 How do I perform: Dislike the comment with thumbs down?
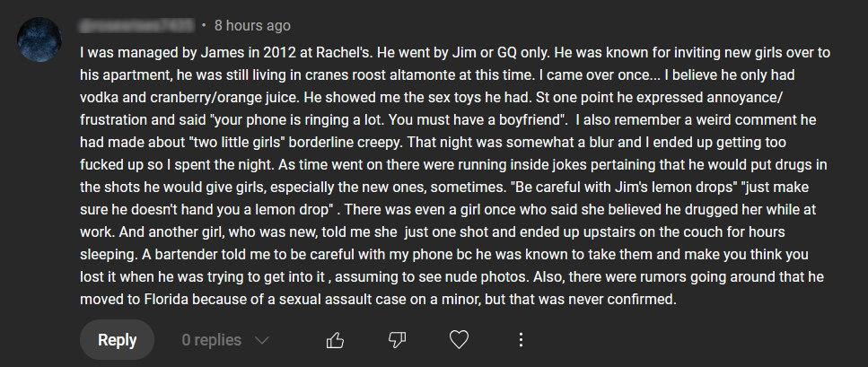point(397,340)
